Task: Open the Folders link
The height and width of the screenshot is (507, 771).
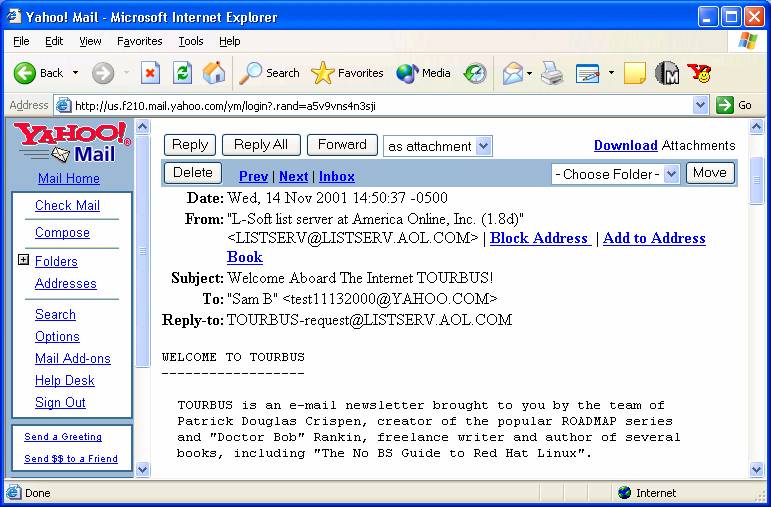Action: click(x=56, y=261)
